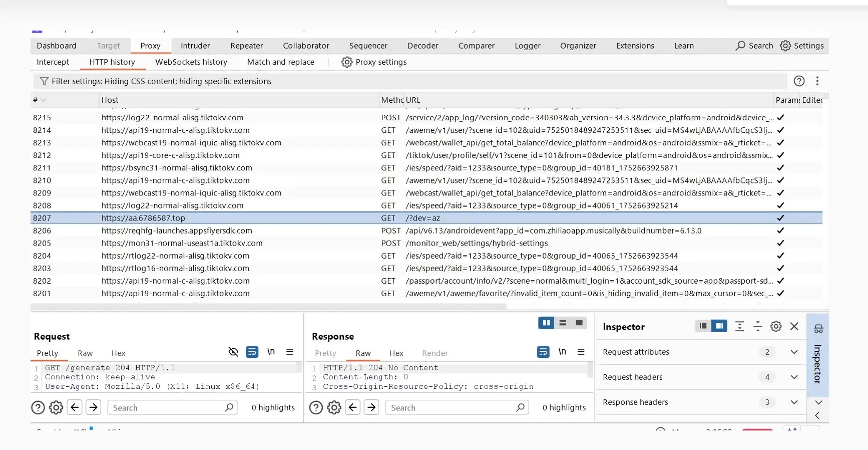
Task: Toggle hide non-printable characters in Request
Action: pyautogui.click(x=233, y=352)
